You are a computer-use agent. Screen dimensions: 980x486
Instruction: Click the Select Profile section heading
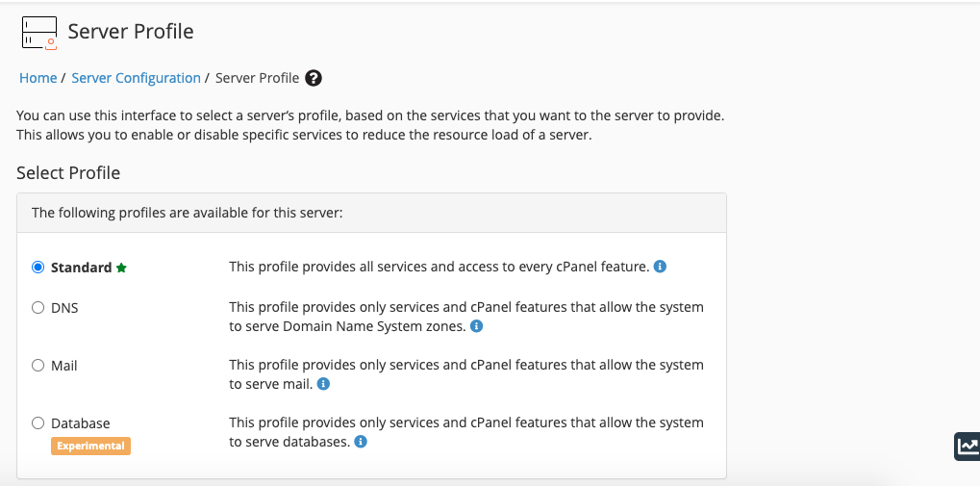[68, 173]
